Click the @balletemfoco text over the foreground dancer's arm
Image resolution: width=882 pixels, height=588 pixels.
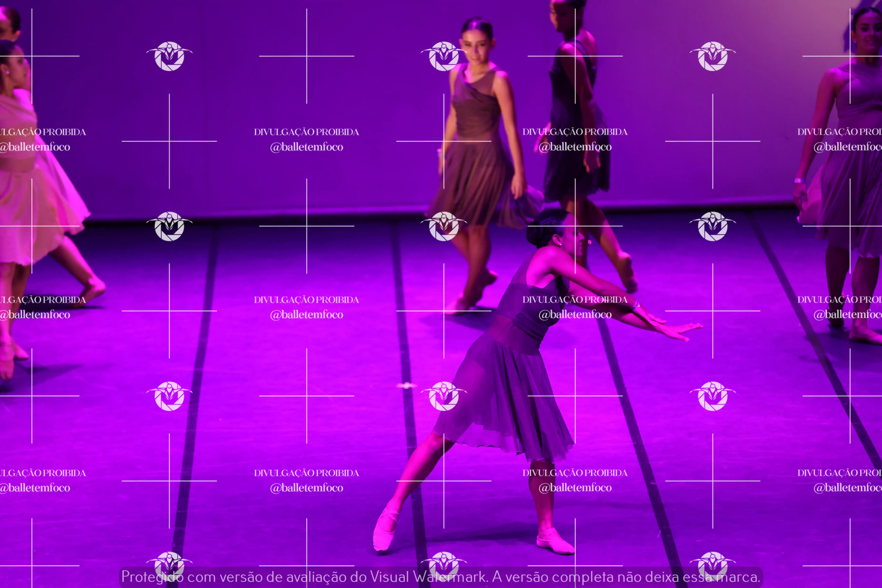pos(575,315)
